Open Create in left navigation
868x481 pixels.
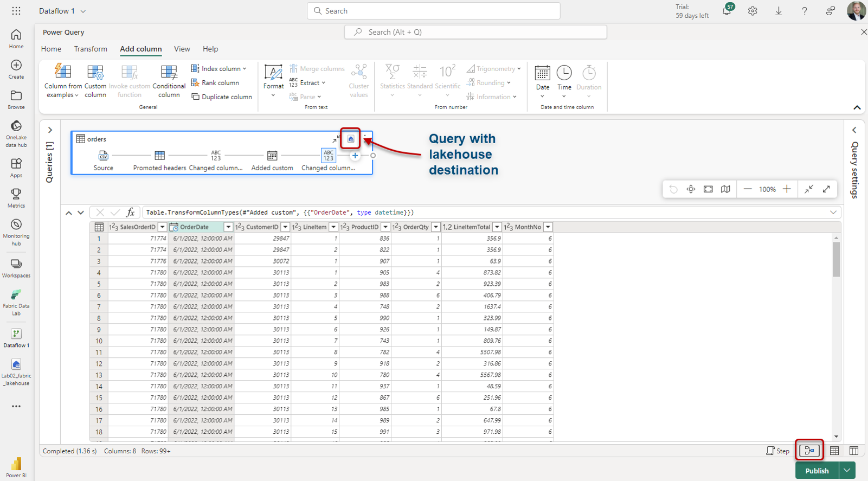pyautogui.click(x=16, y=69)
